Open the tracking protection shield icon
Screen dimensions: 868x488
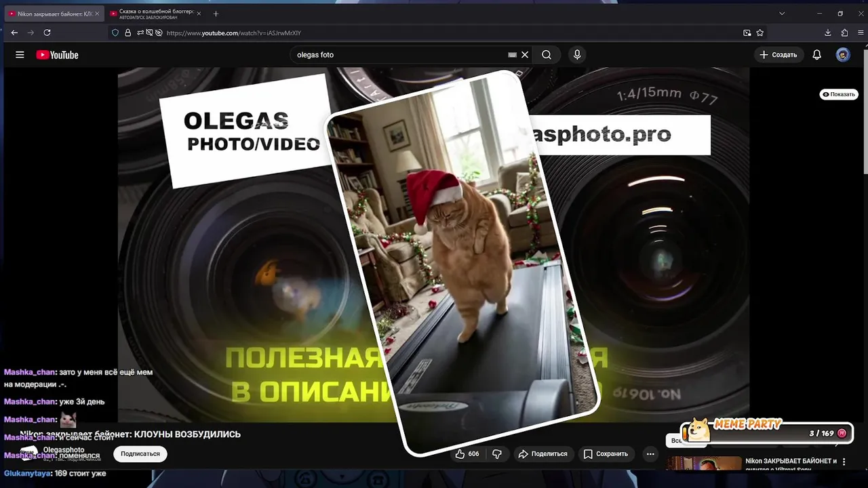coord(115,33)
